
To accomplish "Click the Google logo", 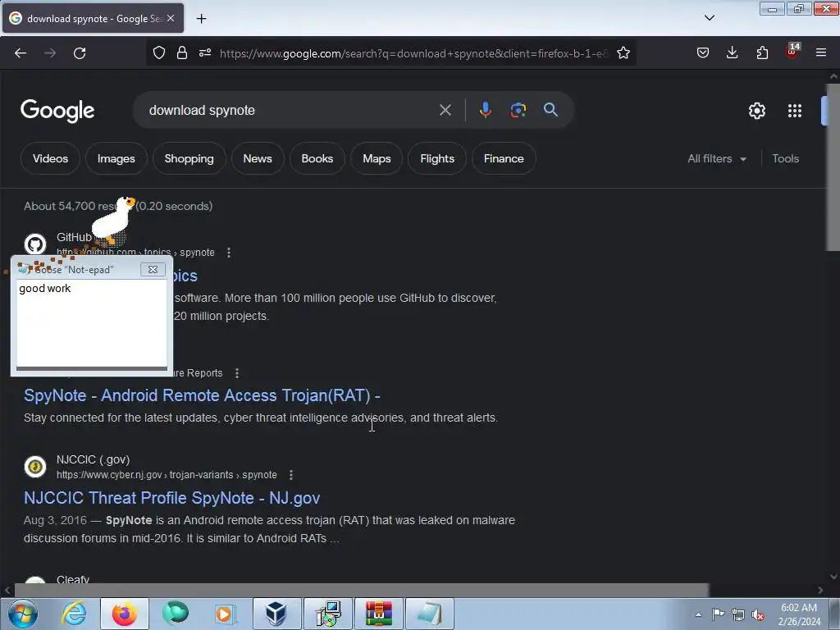I will pos(57,111).
